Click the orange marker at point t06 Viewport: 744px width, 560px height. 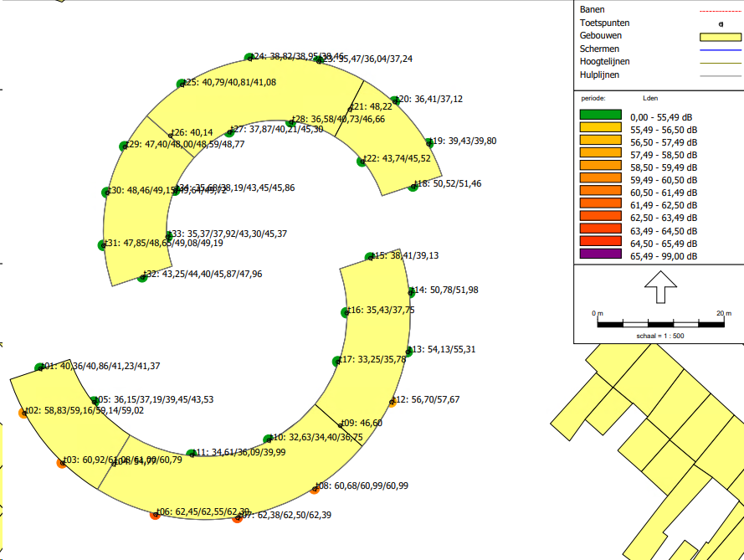pyautogui.click(x=155, y=515)
